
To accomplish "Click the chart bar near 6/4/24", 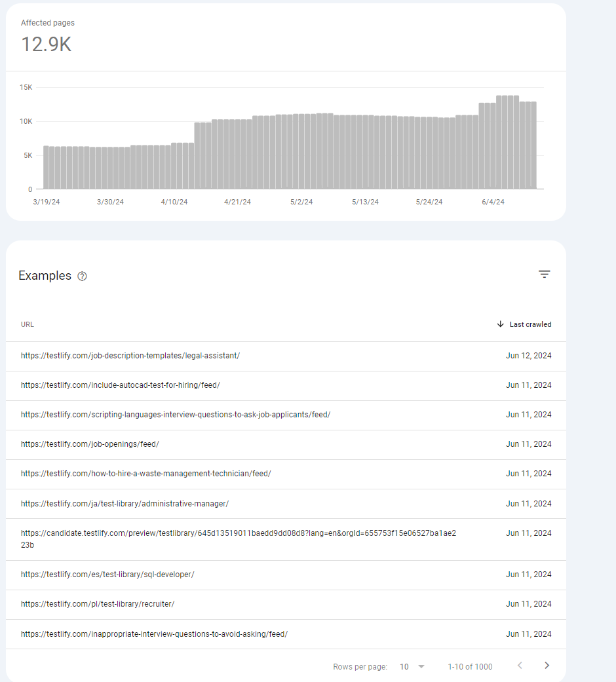I will [x=493, y=145].
